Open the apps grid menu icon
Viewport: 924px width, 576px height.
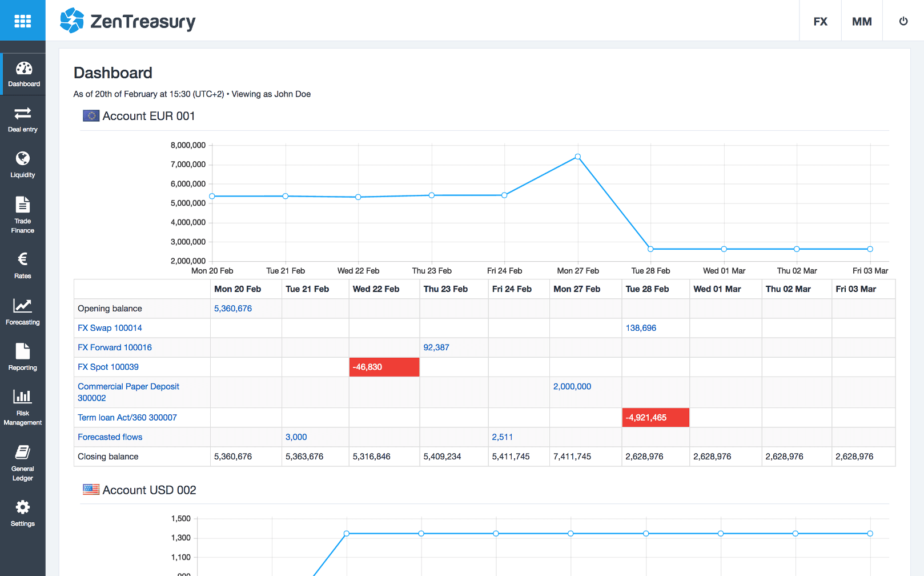(22, 21)
